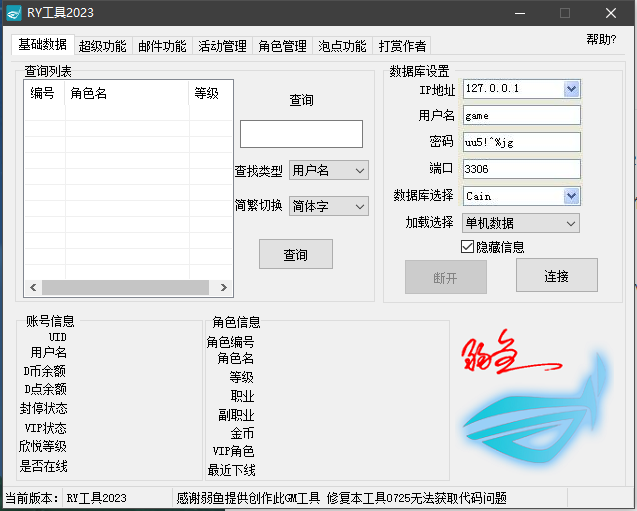This screenshot has width=637, height=511.
Task: Click the 等级 column header
Action: 210,93
